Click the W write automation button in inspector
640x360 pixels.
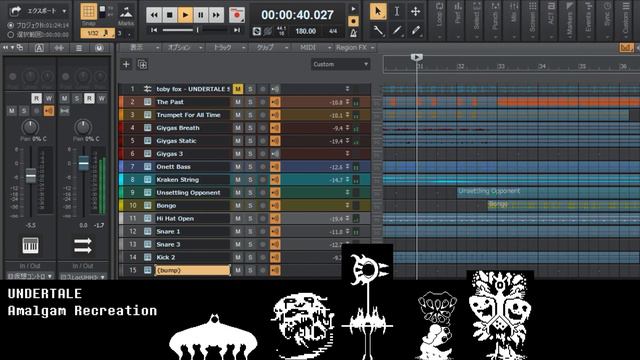[x=49, y=98]
